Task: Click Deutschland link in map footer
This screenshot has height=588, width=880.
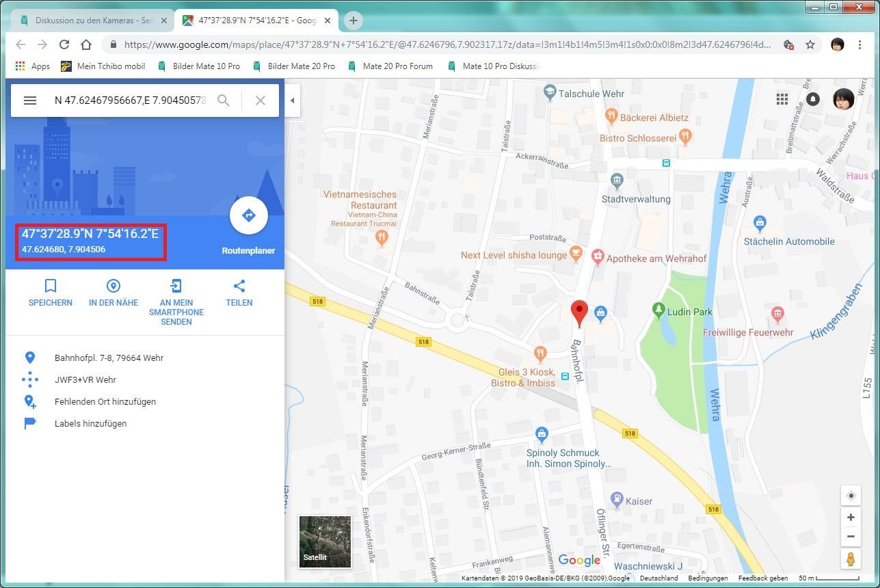Action: [658, 578]
